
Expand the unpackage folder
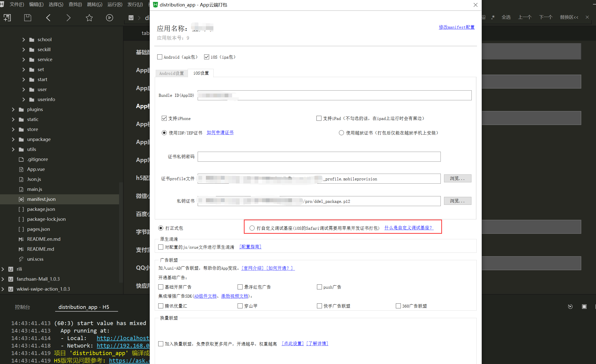[x=13, y=139]
